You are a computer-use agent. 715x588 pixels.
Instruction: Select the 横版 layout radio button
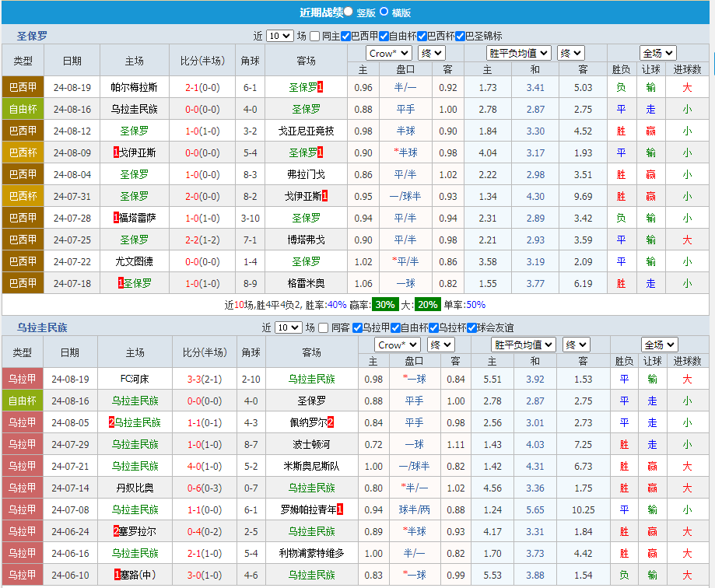pyautogui.click(x=384, y=12)
